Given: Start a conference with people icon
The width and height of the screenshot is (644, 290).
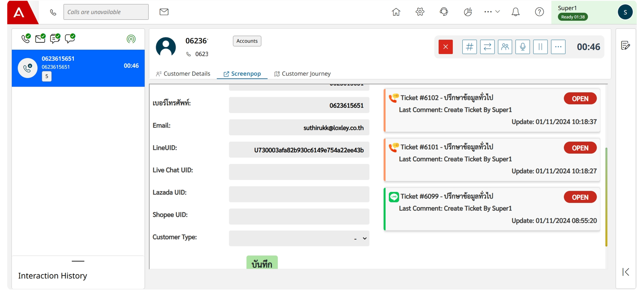Looking at the screenshot, I should [505, 47].
